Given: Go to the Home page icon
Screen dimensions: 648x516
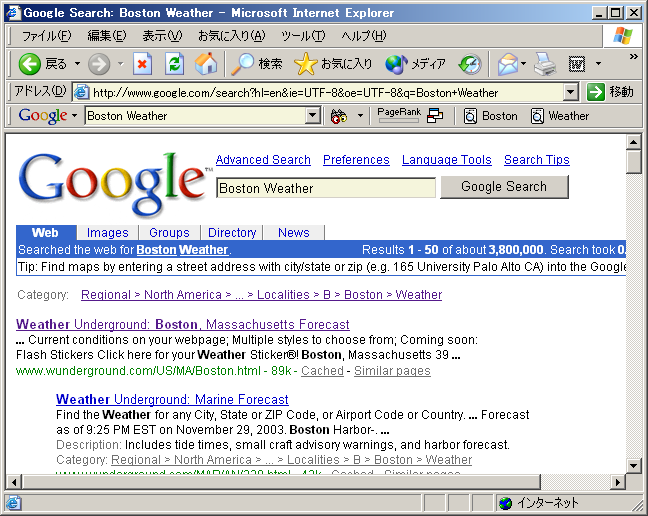Looking at the screenshot, I should click(205, 64).
